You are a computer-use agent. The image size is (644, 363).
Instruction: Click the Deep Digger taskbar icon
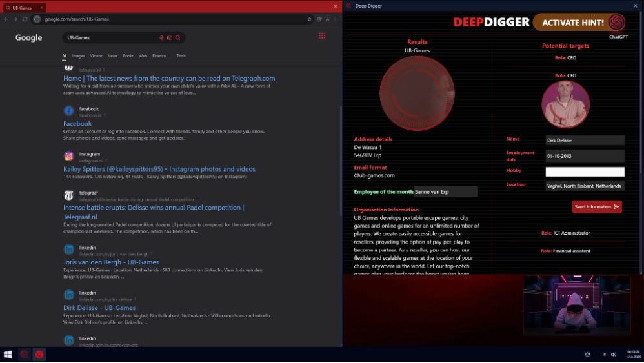(x=25, y=355)
